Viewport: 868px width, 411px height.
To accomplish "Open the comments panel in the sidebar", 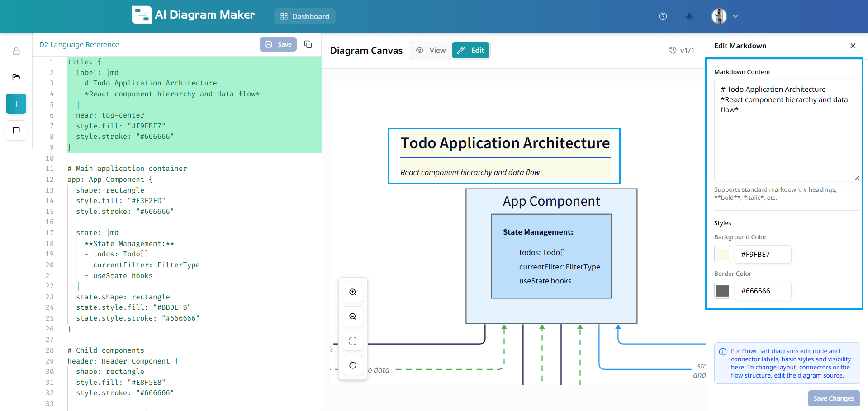I will click(16, 130).
